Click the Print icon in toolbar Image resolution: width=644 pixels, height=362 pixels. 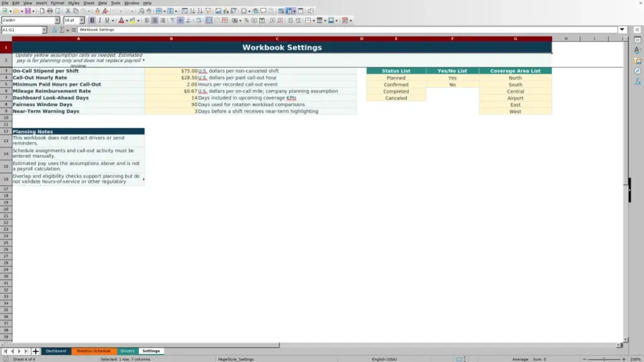(x=50, y=11)
